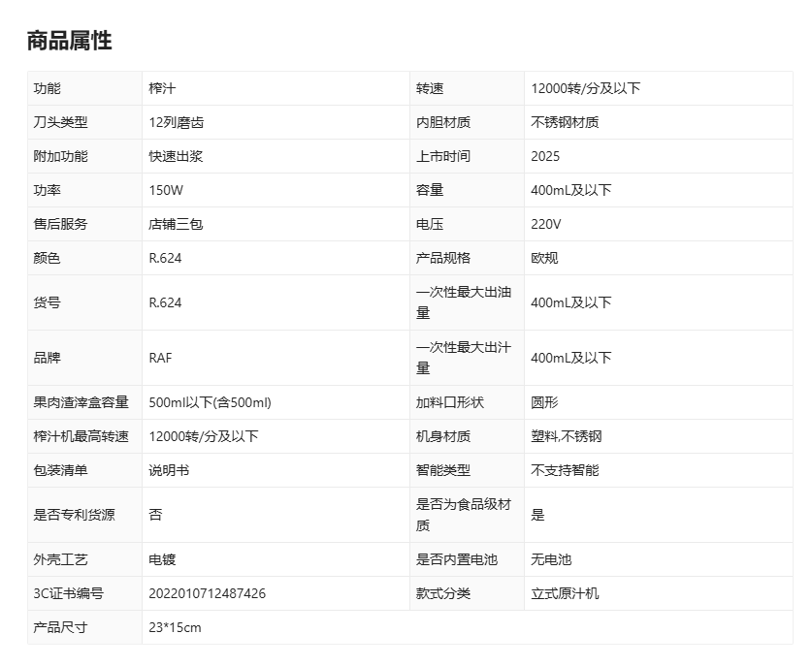Click the 品牌 value RAF

click(160, 358)
